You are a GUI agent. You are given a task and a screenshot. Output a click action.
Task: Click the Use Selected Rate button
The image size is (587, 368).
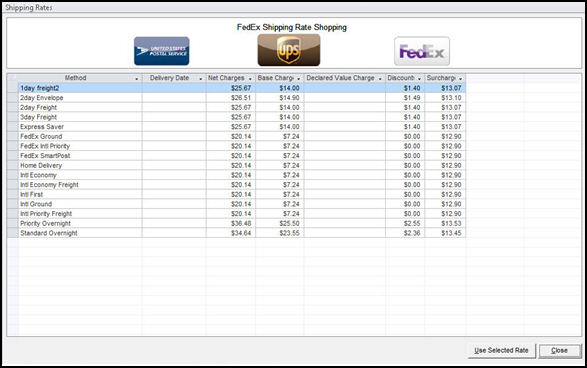tap(501, 351)
